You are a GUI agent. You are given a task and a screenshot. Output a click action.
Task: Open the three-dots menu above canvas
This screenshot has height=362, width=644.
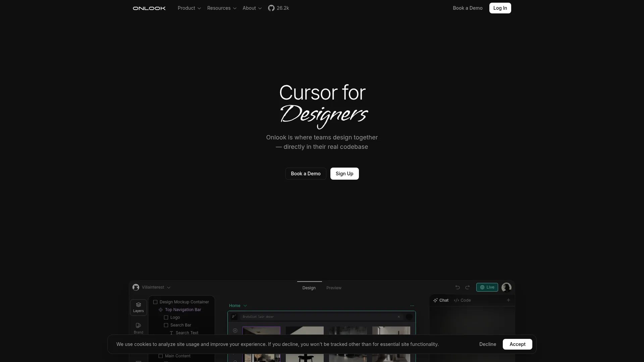coord(412,306)
